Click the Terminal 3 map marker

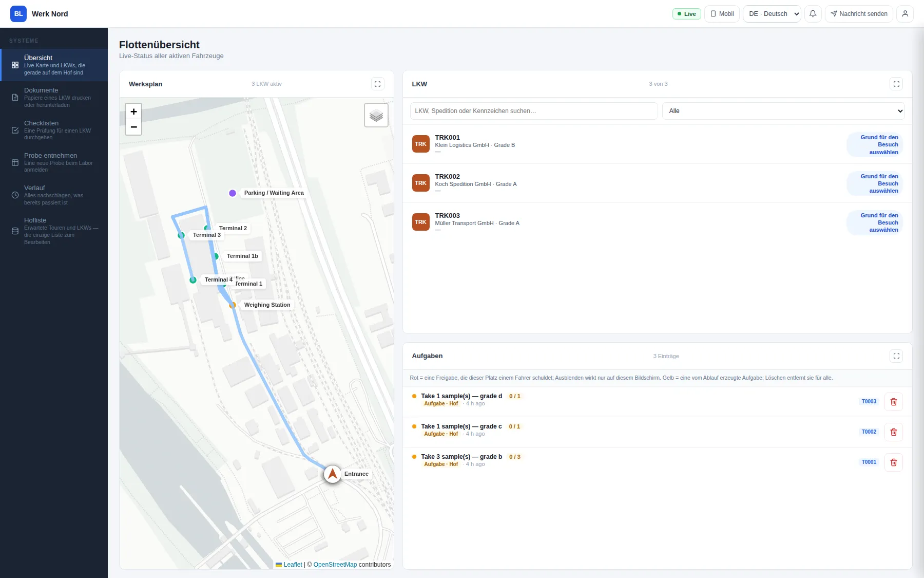point(181,235)
